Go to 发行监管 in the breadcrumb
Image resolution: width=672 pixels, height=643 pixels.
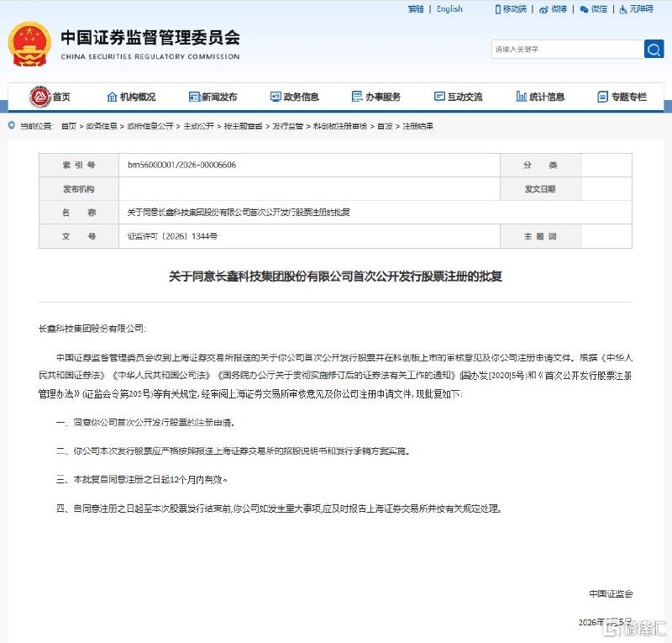(287, 126)
